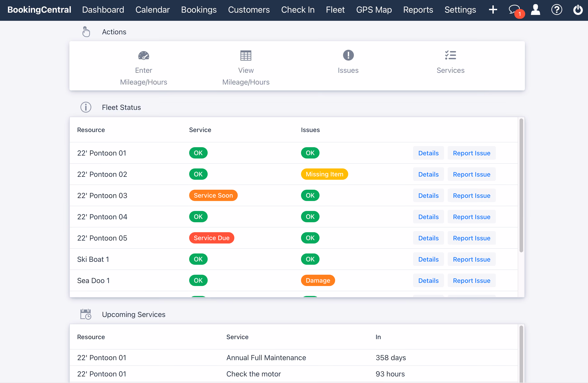Open the GPS Map page
Image resolution: width=588 pixels, height=383 pixels.
[x=374, y=10]
